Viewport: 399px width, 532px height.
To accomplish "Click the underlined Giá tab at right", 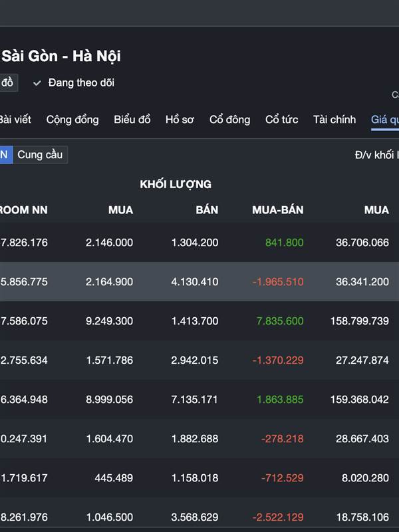I will pos(384,120).
